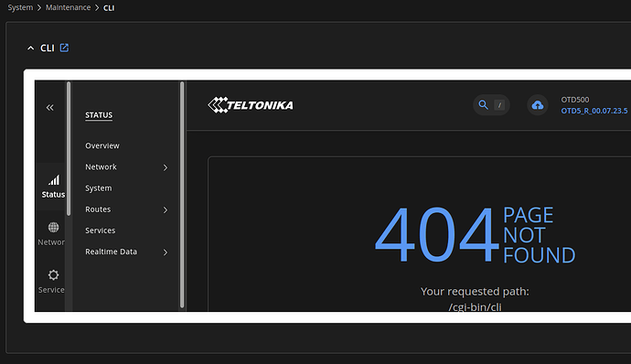Open the Network globe icon
The height and width of the screenshot is (364, 631).
[x=54, y=228]
